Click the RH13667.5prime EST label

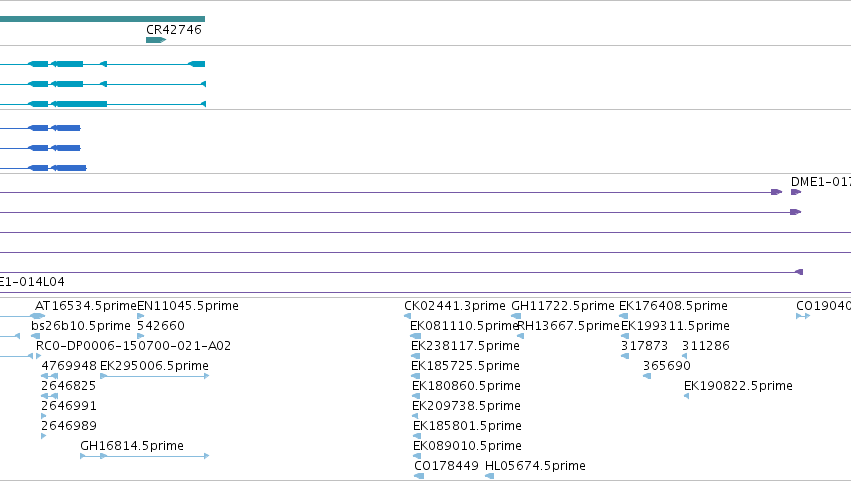click(568, 326)
